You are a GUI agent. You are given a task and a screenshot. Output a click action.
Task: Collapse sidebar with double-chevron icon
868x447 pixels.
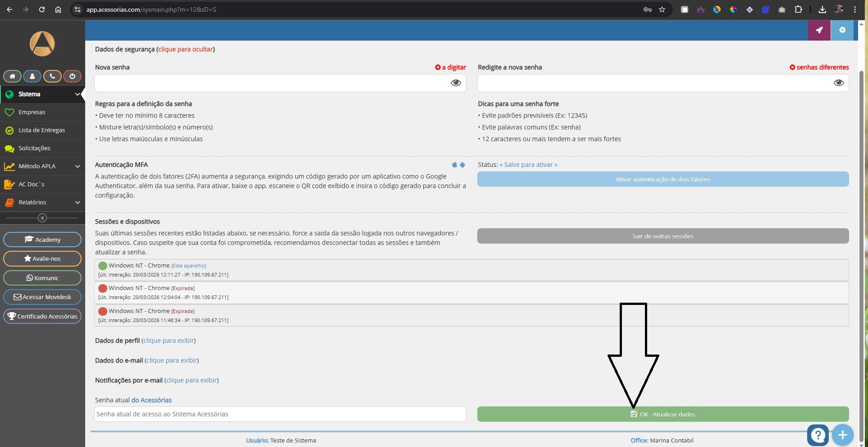tap(42, 218)
